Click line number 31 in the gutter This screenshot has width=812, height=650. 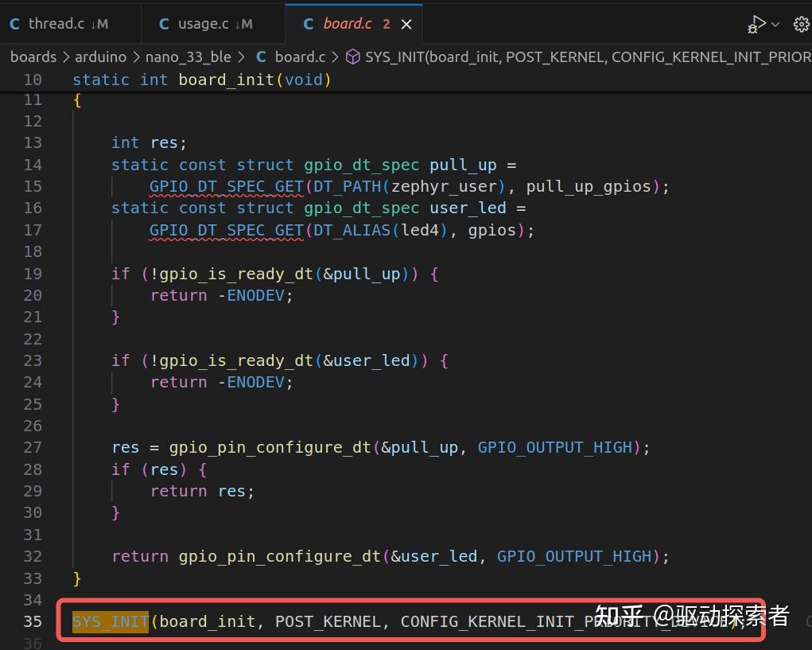[33, 535]
